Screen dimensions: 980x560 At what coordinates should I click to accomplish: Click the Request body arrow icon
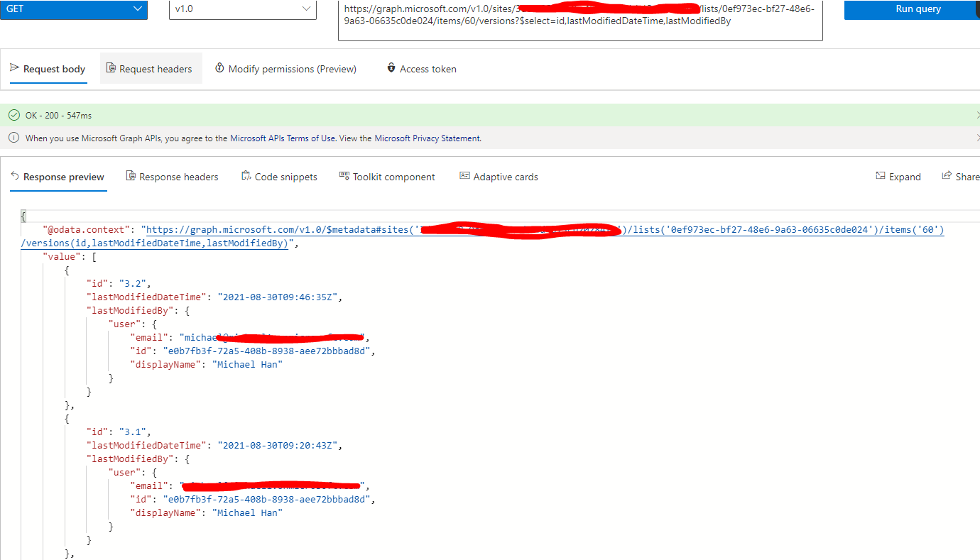[15, 68]
